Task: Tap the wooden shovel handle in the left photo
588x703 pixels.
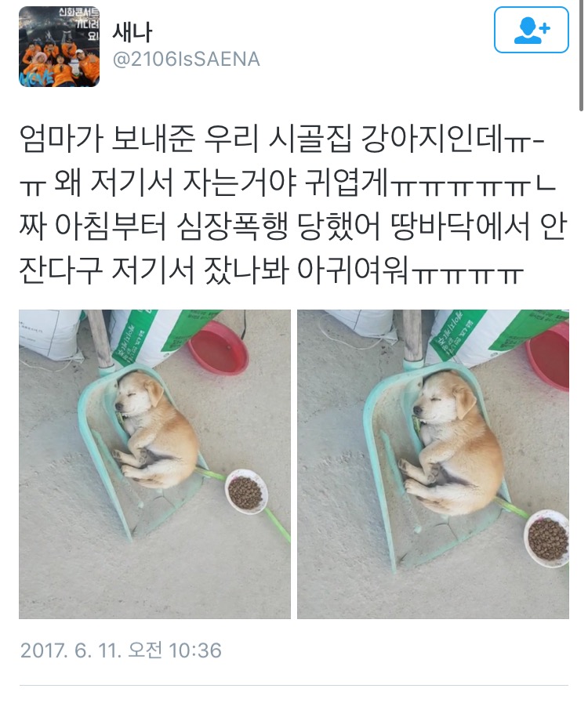Action: tap(100, 339)
